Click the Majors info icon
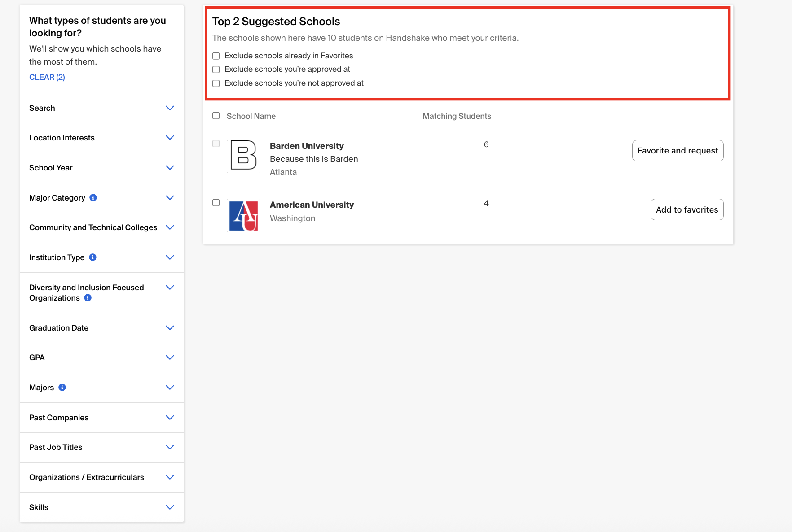This screenshot has width=792, height=532. click(62, 388)
